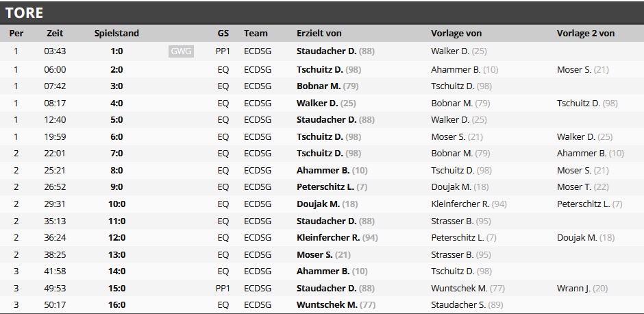This screenshot has width=644, height=314.
Task: Click Bobnar M. scorer of the 3:0 goal
Action: 319,86
